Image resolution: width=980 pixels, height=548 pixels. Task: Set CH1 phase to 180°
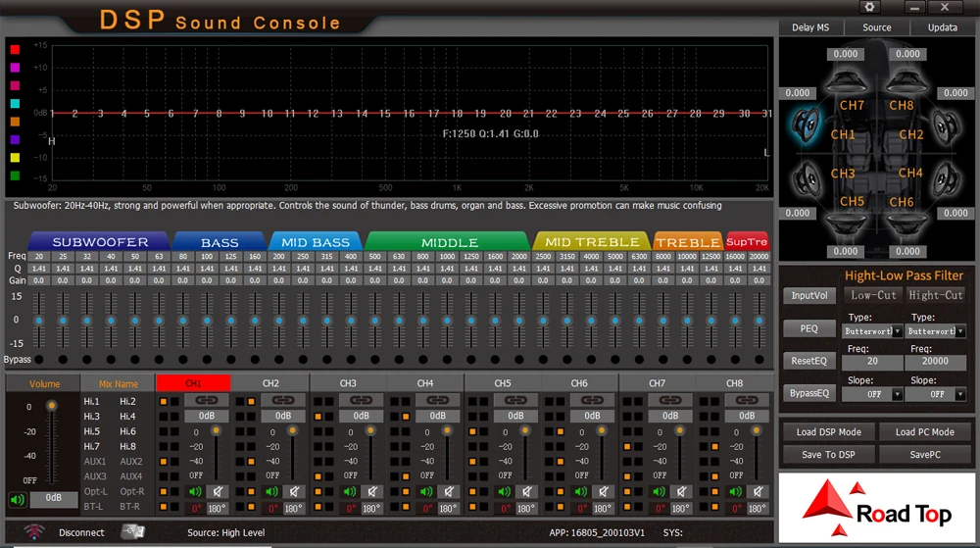tap(217, 509)
